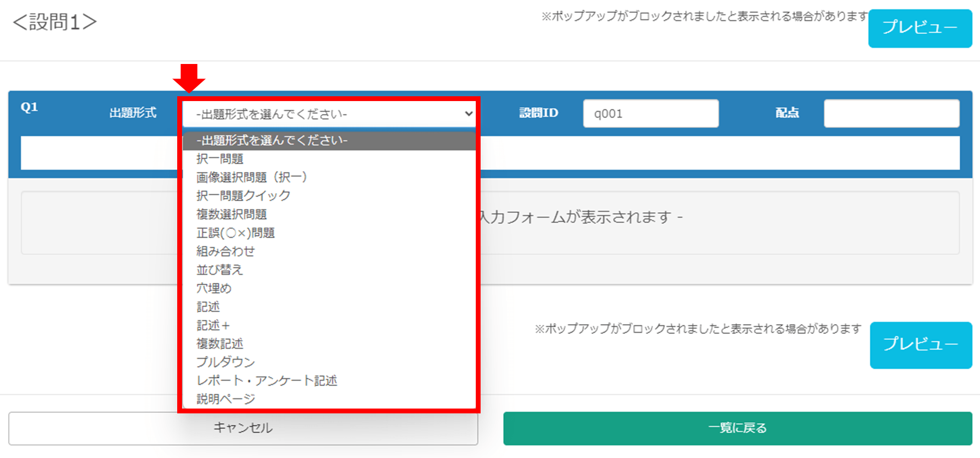Screen dimensions: 980x458
Task: Click the 一覧に戻る button
Action: tap(737, 428)
